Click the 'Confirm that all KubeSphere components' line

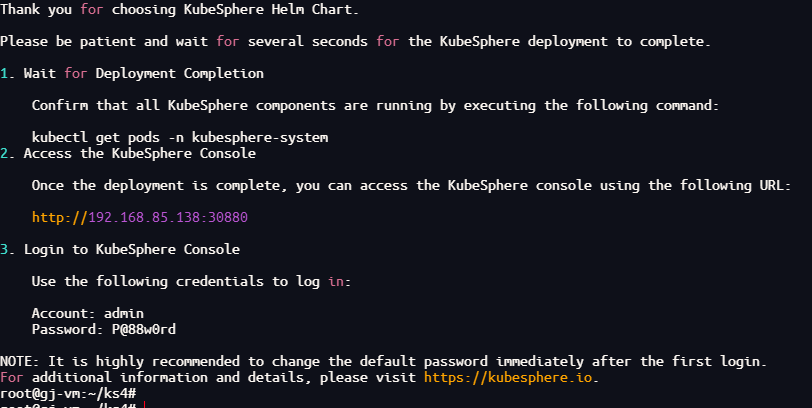375,106
